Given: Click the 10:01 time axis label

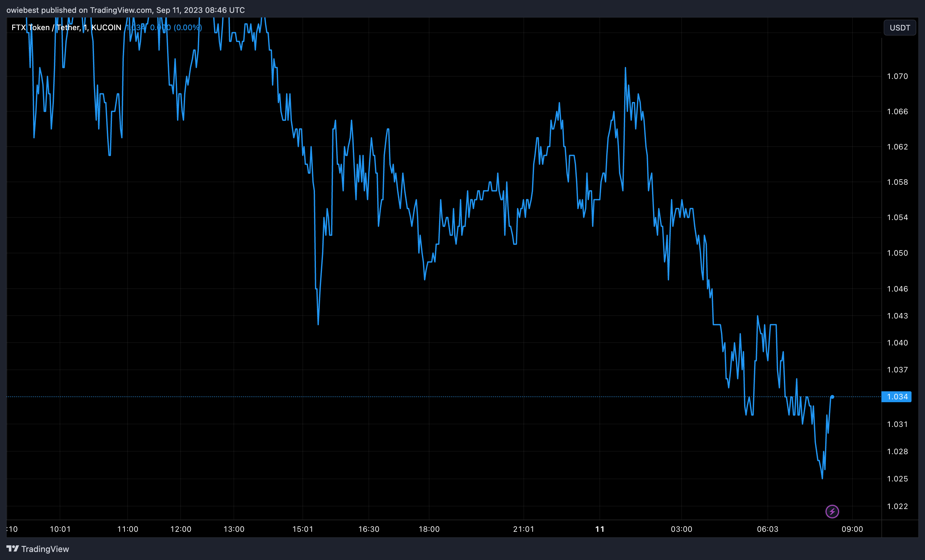Looking at the screenshot, I should coord(60,529).
